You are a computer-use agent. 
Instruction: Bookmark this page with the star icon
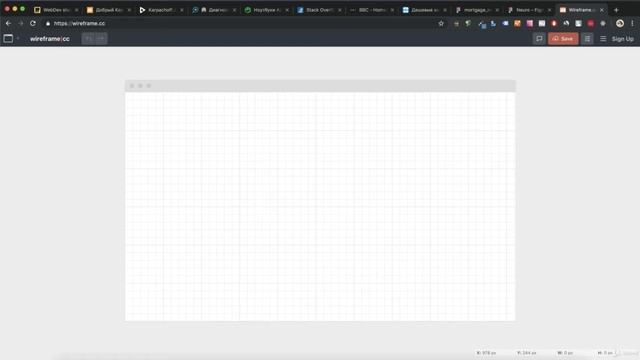point(441,24)
